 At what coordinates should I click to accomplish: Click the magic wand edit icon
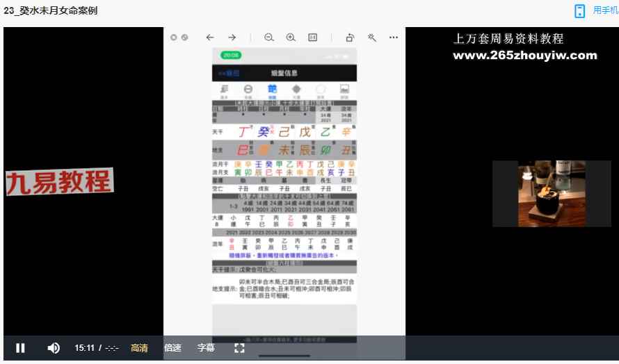(372, 38)
